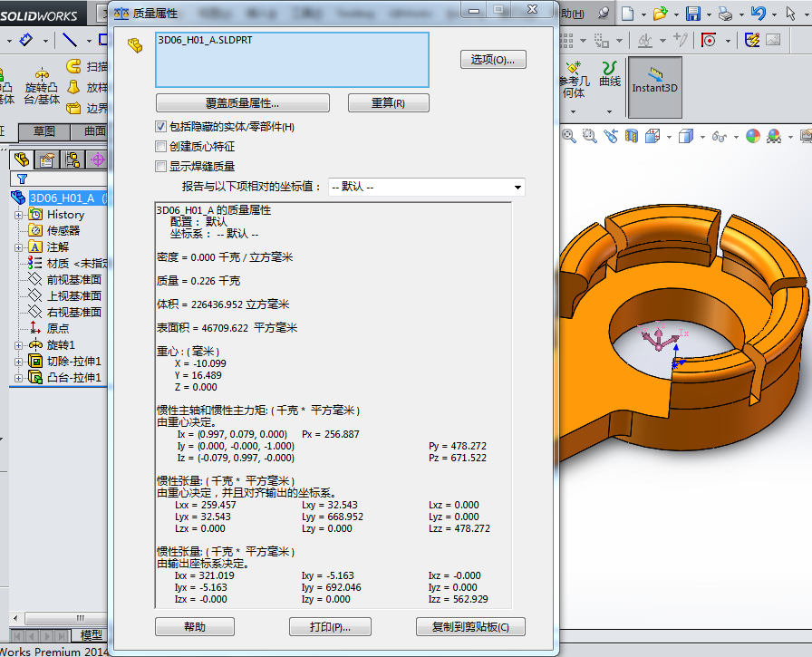Enable create center of mass feature (创建质心特征)

click(161, 146)
